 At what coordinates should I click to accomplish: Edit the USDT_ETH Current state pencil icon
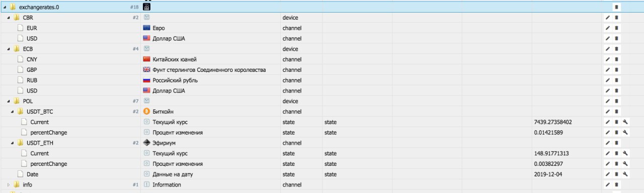coord(608,153)
